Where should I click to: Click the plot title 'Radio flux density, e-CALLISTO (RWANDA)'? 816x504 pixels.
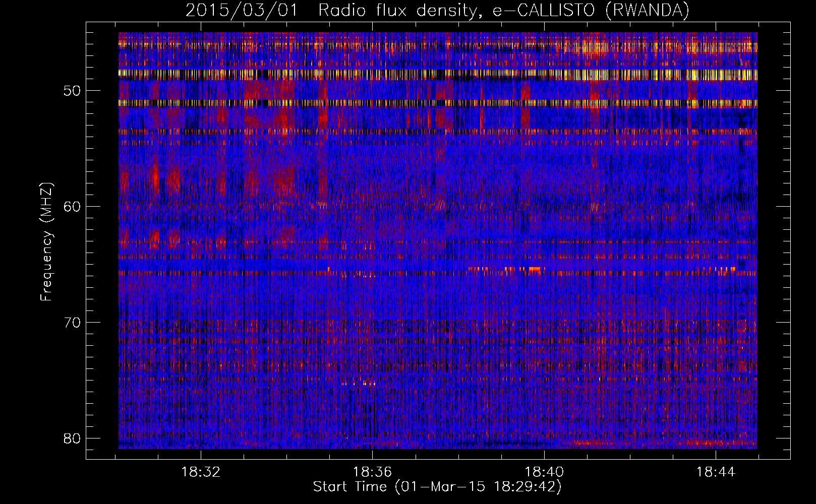504,10
